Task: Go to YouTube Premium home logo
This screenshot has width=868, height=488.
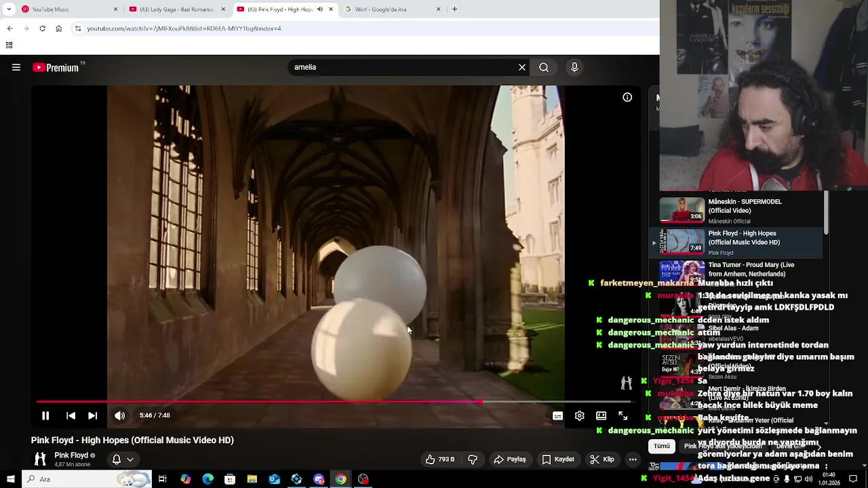Action: coord(58,67)
